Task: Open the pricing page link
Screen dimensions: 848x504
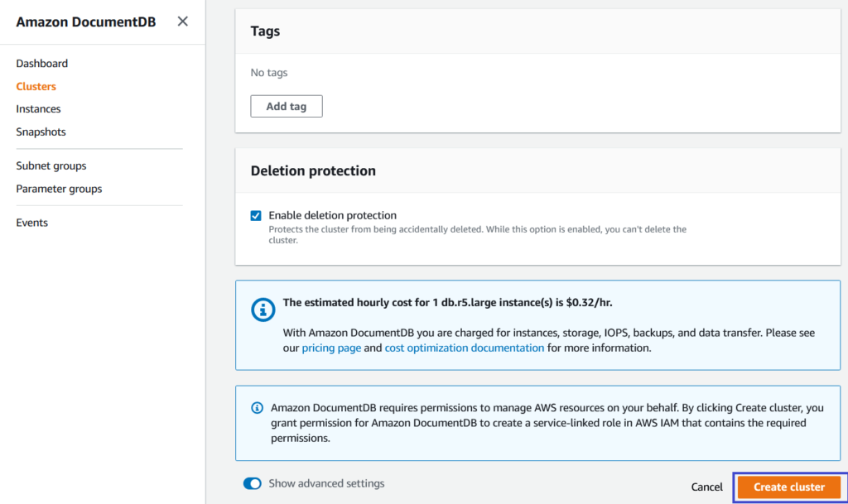Action: [x=331, y=348]
